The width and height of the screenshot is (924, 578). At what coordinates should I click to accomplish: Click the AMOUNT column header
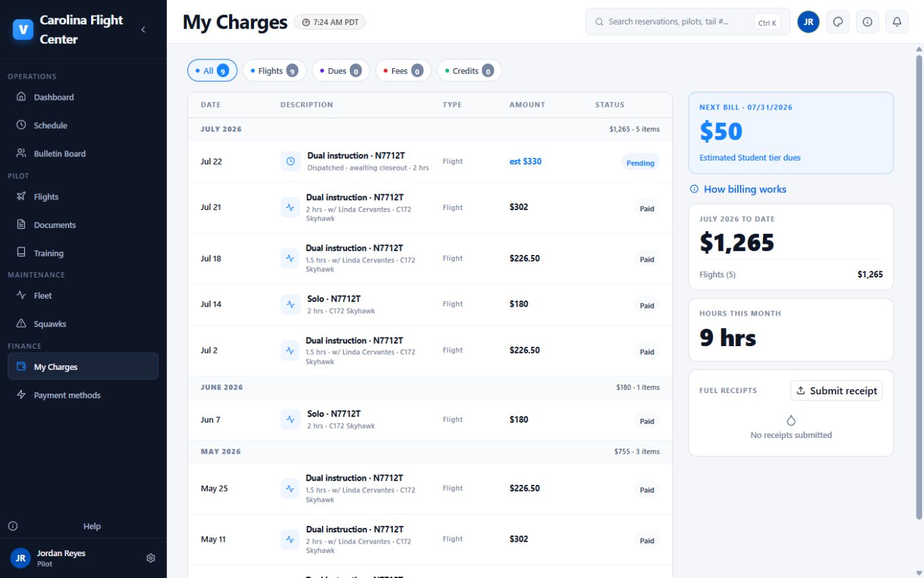[527, 104]
